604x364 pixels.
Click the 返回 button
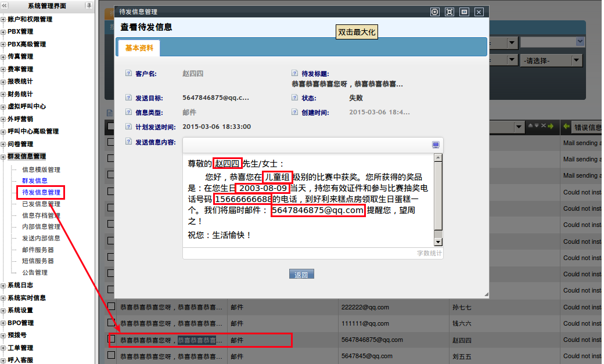(301, 275)
